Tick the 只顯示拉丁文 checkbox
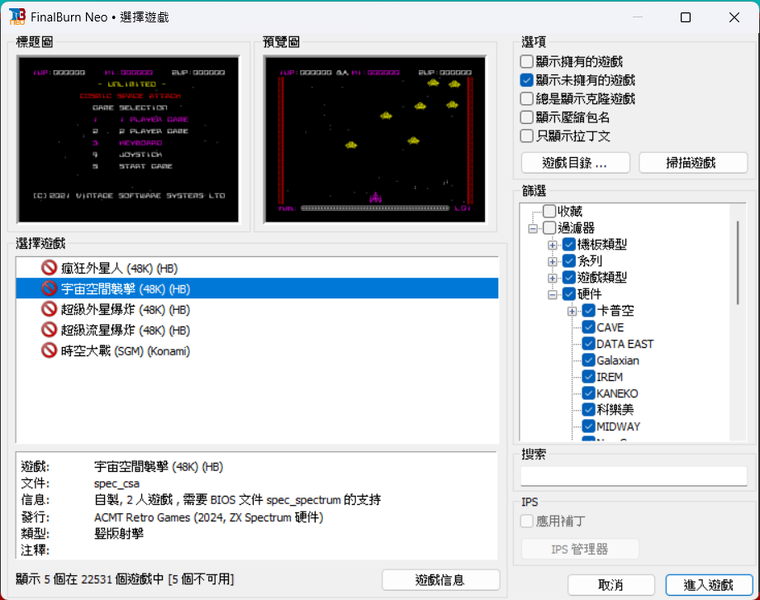This screenshot has height=600, width=760. [526, 136]
